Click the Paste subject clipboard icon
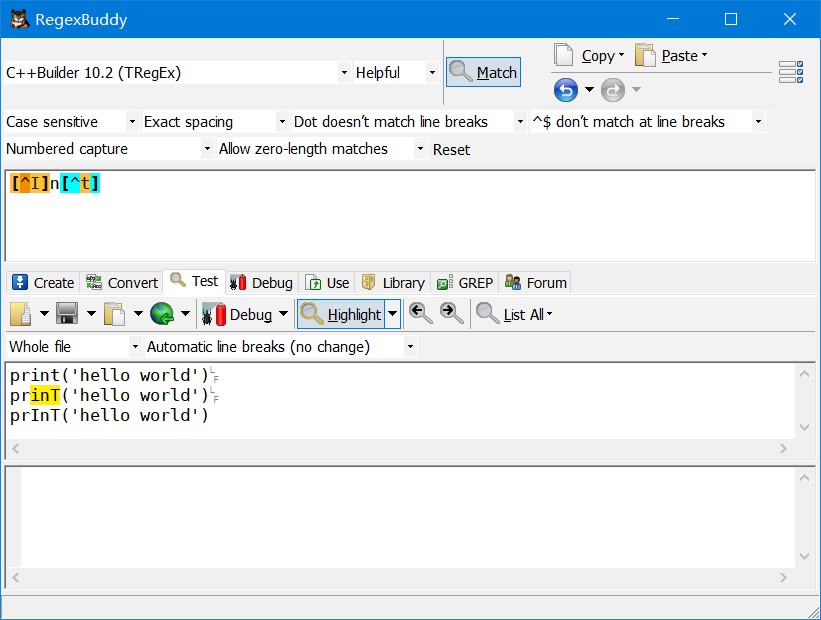Image resolution: width=821 pixels, height=620 pixels. click(114, 314)
